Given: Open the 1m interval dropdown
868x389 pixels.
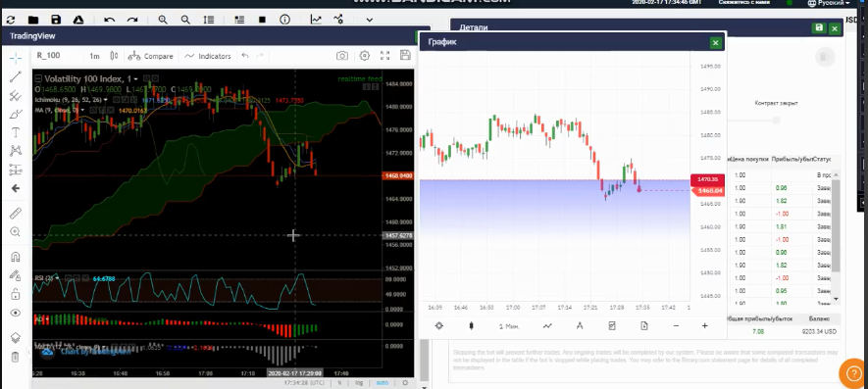Looking at the screenshot, I should (95, 56).
